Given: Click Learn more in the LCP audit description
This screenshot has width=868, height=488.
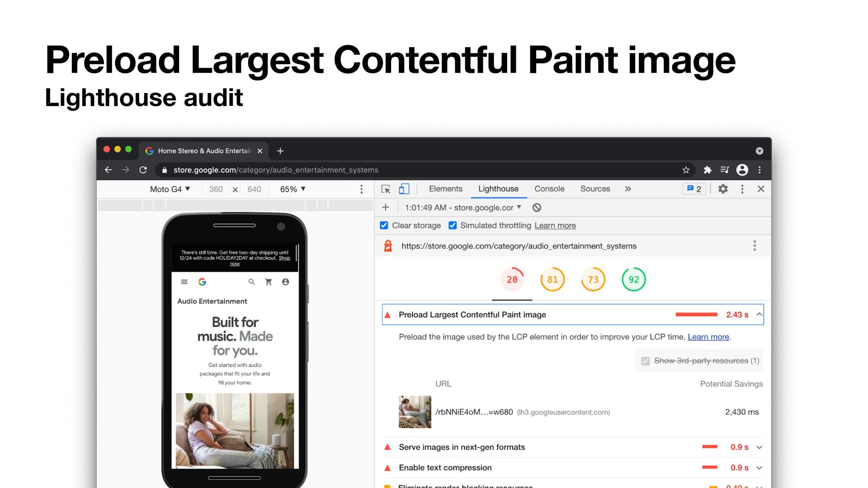Looking at the screenshot, I should click(708, 337).
